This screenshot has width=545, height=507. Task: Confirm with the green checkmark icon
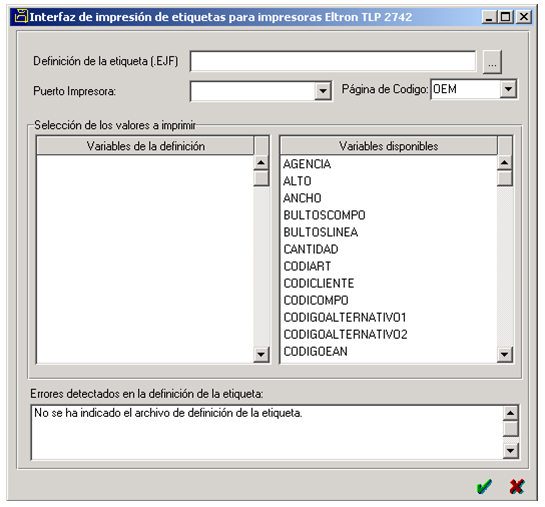point(484,486)
